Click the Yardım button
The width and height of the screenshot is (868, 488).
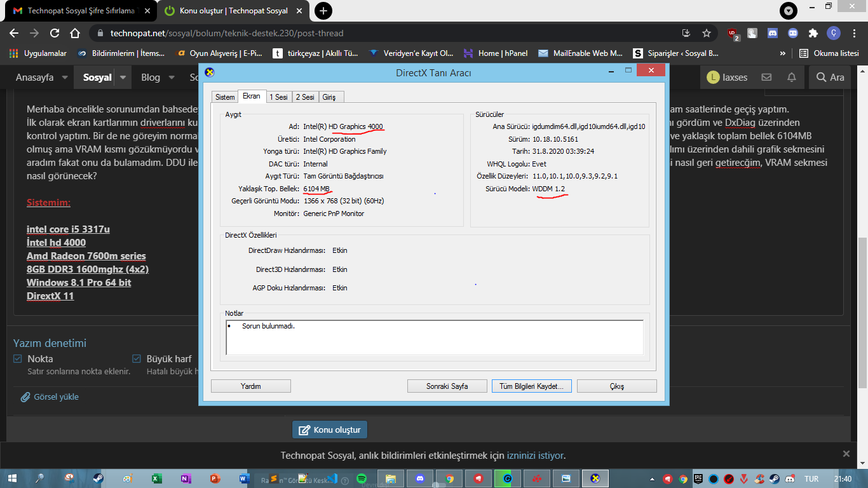(251, 386)
